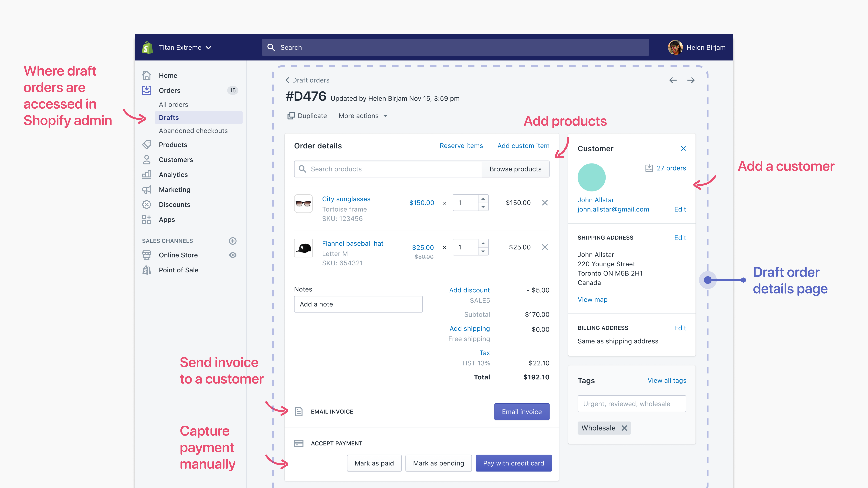Click the Apps grid icon
868x488 pixels.
point(147,220)
